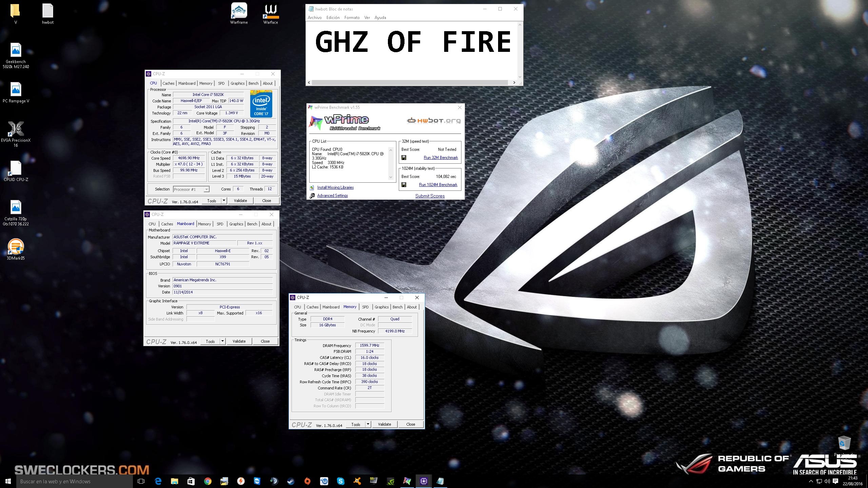Click the Windows search box on taskbar
This screenshot has height=488, width=868.
click(75, 481)
